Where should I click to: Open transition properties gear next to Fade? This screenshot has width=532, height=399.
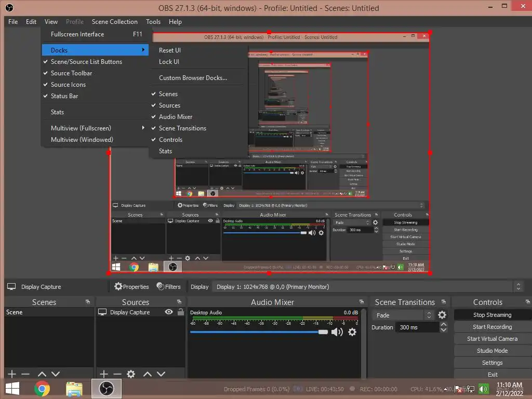(x=442, y=315)
